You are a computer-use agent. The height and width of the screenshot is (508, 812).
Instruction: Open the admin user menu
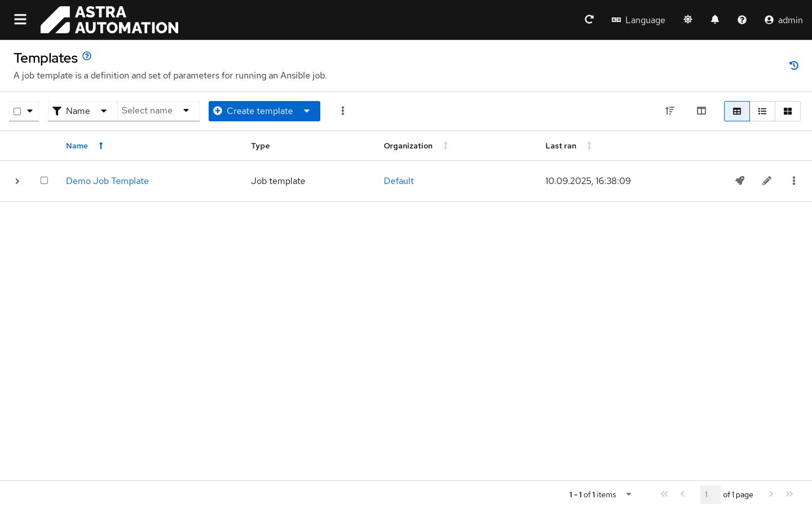(783, 20)
